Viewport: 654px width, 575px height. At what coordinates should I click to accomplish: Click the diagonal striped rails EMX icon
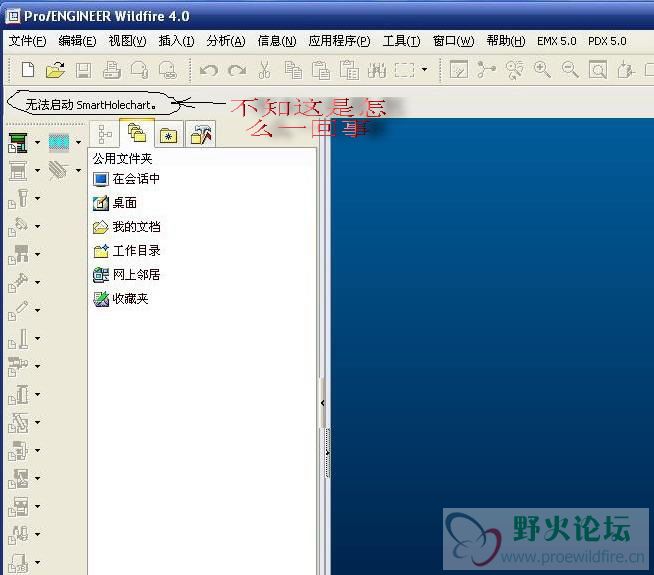coord(58,170)
